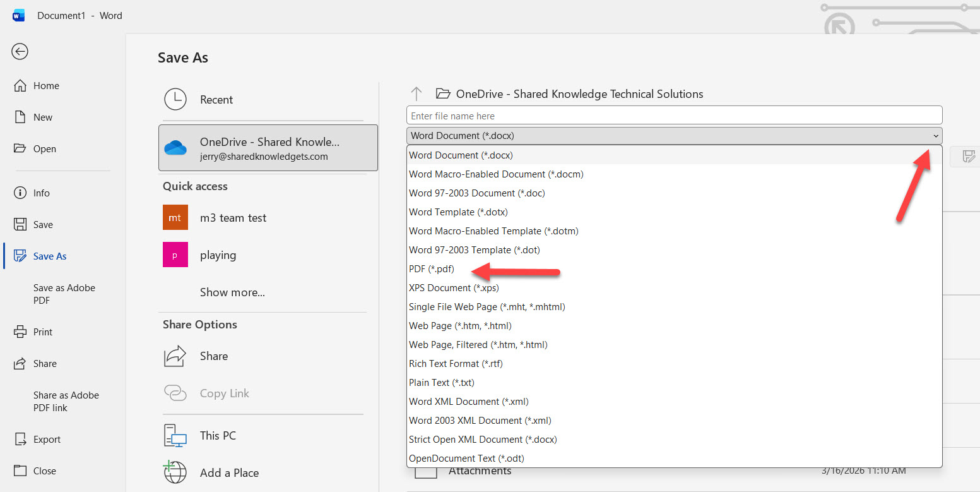The width and height of the screenshot is (980, 492).
Task: Click the Recent clock icon
Action: click(x=175, y=99)
